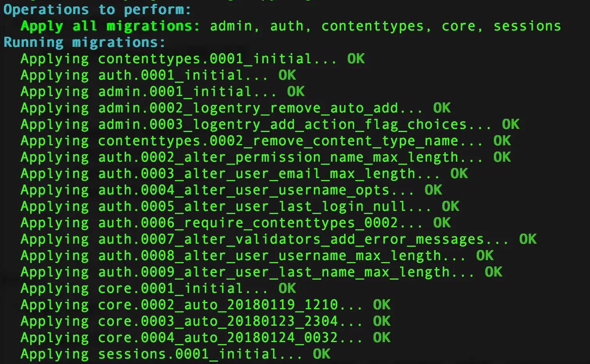Click the 'Operations to perform:' heading text
The width and height of the screenshot is (590, 364).
pyautogui.click(x=97, y=9)
